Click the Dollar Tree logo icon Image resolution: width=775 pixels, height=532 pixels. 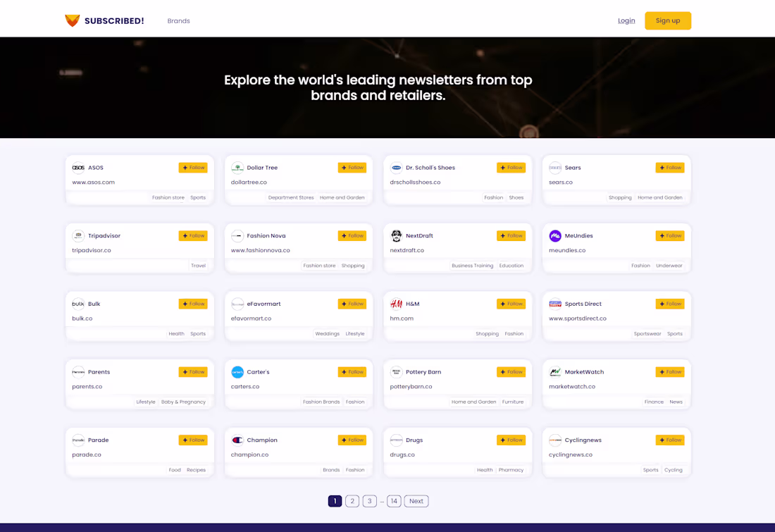coord(237,167)
